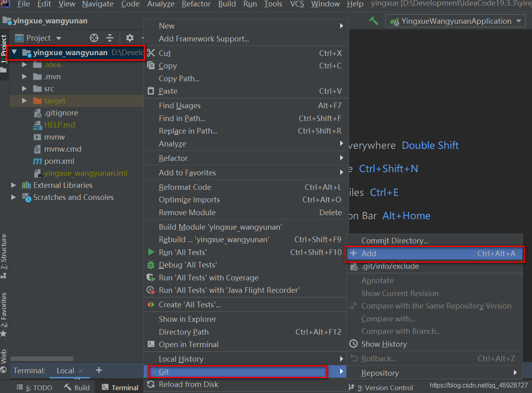Viewport: 532px width, 393px height.
Task: Expand the src folder
Action: click(x=25, y=88)
